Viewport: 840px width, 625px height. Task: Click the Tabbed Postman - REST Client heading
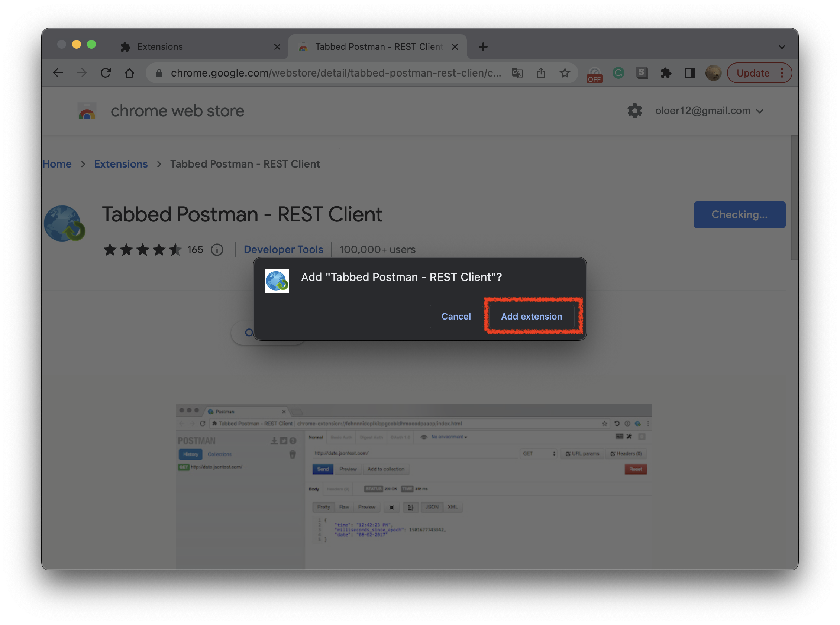tap(242, 214)
